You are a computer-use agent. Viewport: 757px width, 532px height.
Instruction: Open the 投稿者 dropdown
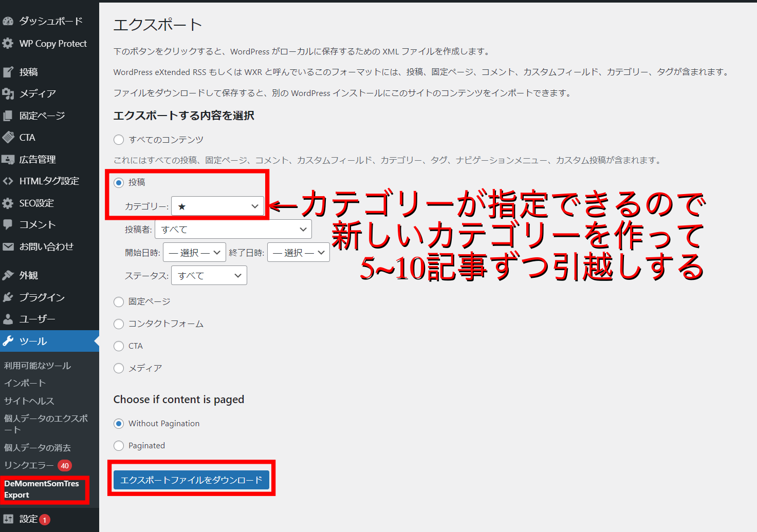pyautogui.click(x=233, y=230)
